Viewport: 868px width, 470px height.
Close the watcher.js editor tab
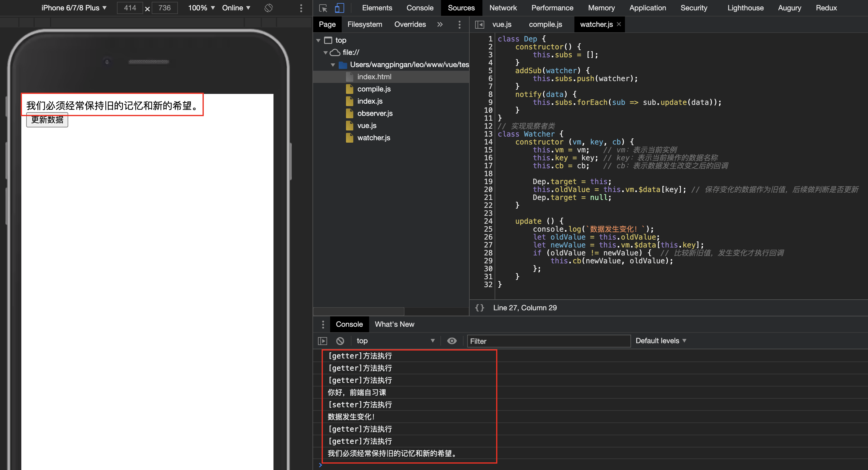pyautogui.click(x=619, y=24)
